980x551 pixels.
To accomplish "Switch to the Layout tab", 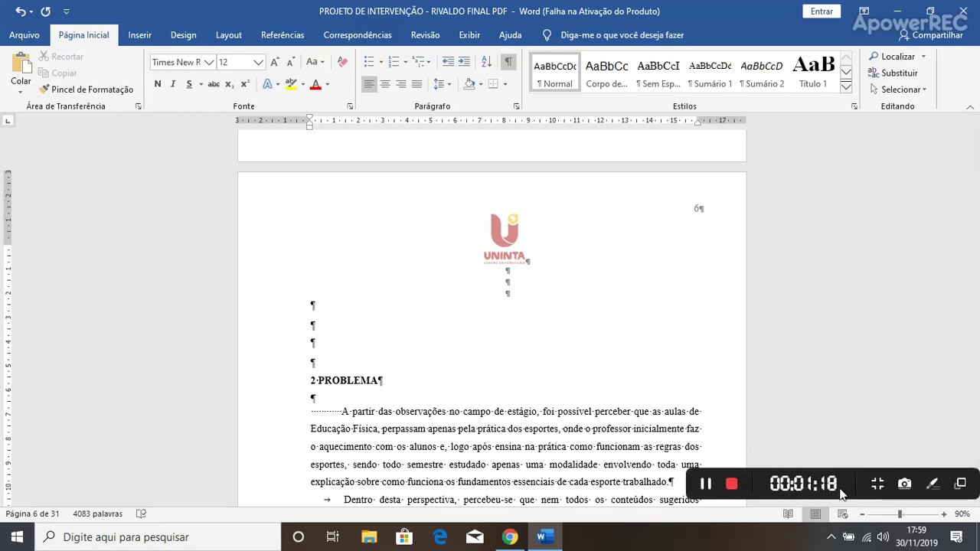I will pyautogui.click(x=228, y=35).
